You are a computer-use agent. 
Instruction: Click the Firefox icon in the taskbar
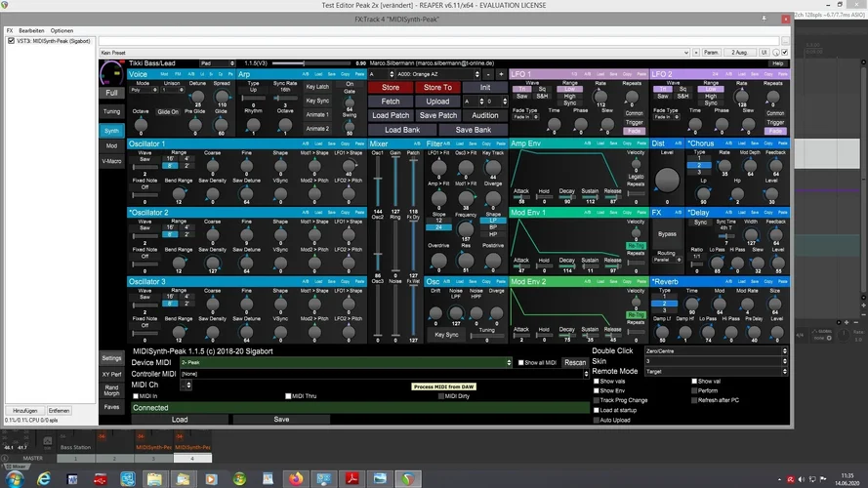click(x=295, y=478)
